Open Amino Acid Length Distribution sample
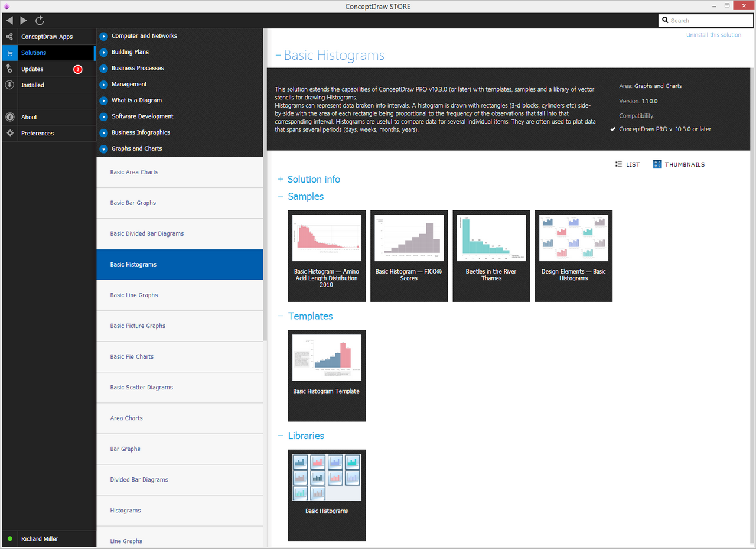 point(327,256)
